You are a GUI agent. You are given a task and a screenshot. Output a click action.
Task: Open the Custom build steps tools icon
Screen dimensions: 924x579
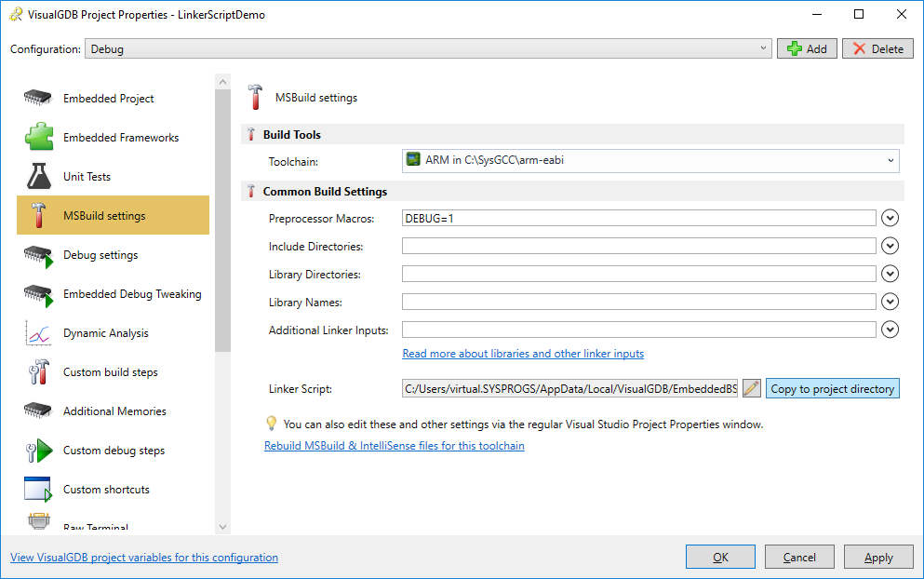pyautogui.click(x=38, y=372)
